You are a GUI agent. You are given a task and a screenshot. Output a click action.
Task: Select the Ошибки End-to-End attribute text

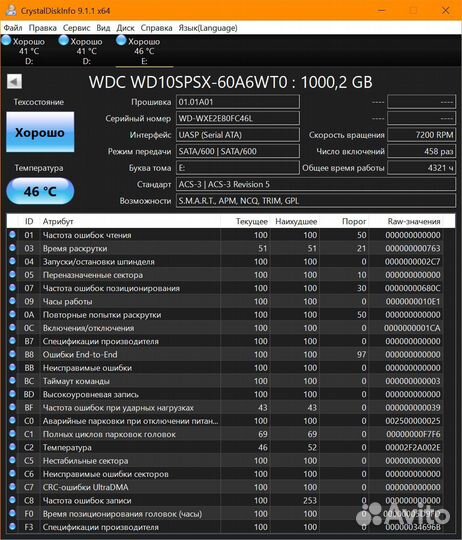(80, 355)
